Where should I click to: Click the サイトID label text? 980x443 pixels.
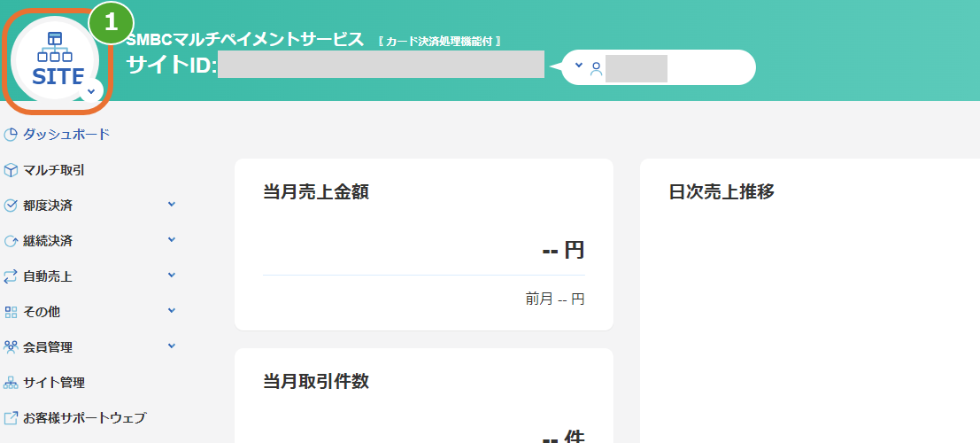click(171, 65)
